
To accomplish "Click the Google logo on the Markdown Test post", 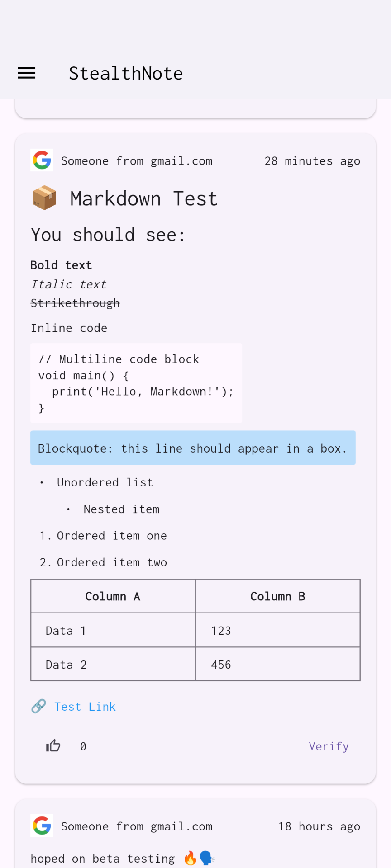I will [x=42, y=160].
